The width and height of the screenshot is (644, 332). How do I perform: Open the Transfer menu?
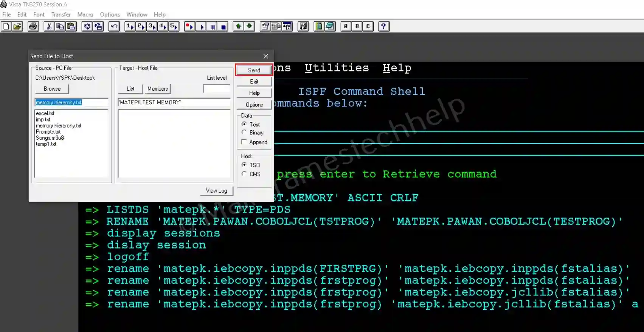coord(61,14)
